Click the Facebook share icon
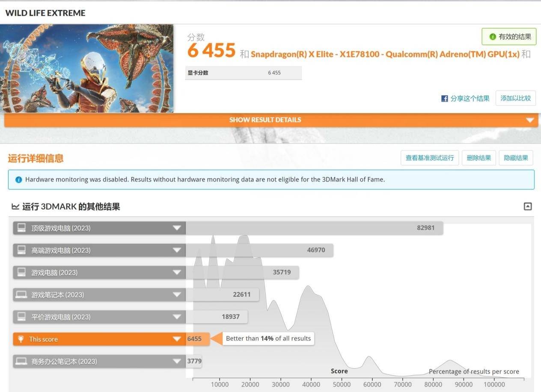 pos(444,99)
